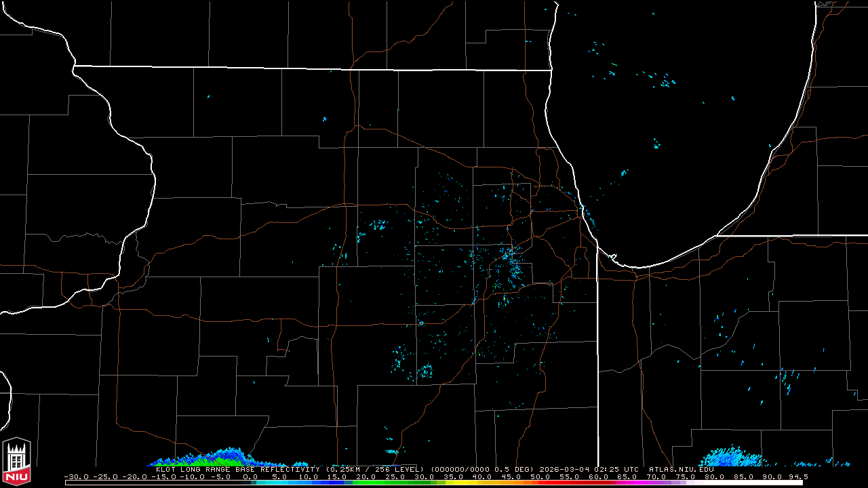Select the KLOT Long Range Base Reflectivity title
The height and width of the screenshot is (488, 868).
tap(237, 469)
